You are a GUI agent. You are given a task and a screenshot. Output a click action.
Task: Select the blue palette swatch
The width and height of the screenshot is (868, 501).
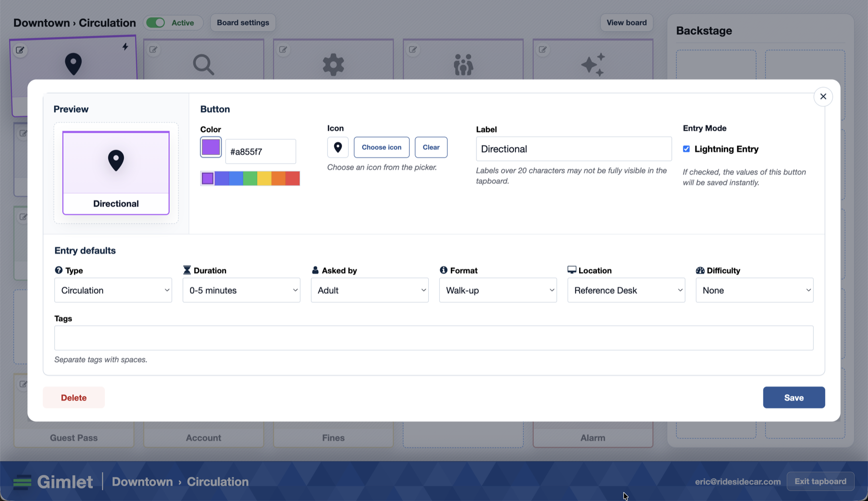click(x=236, y=178)
